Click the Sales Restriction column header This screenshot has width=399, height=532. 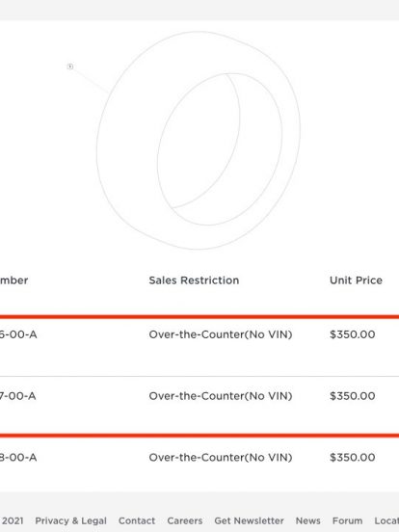(194, 280)
